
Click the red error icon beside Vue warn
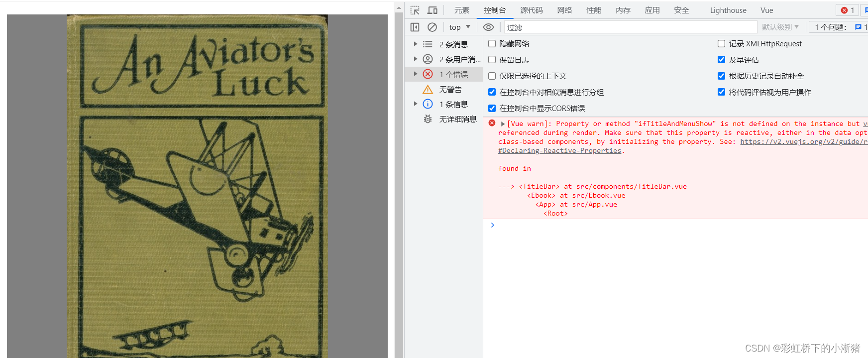[x=492, y=123]
